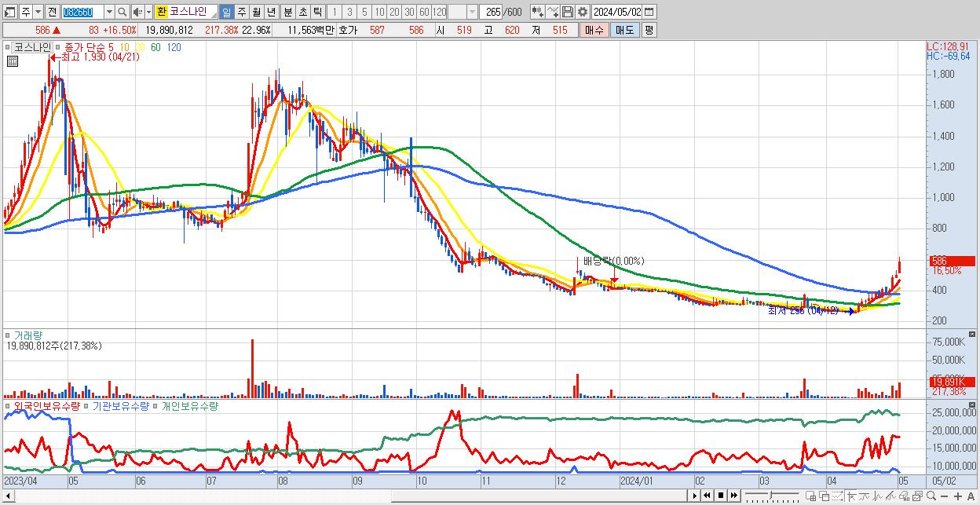
Task: Click the candlestick chart-type icon beside 600
Action: pyautogui.click(x=537, y=12)
